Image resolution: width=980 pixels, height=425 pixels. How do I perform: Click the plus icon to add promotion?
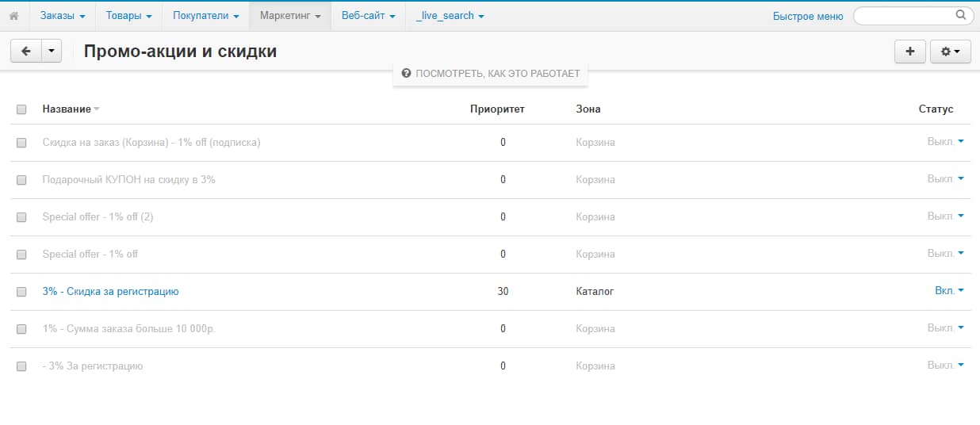click(909, 52)
